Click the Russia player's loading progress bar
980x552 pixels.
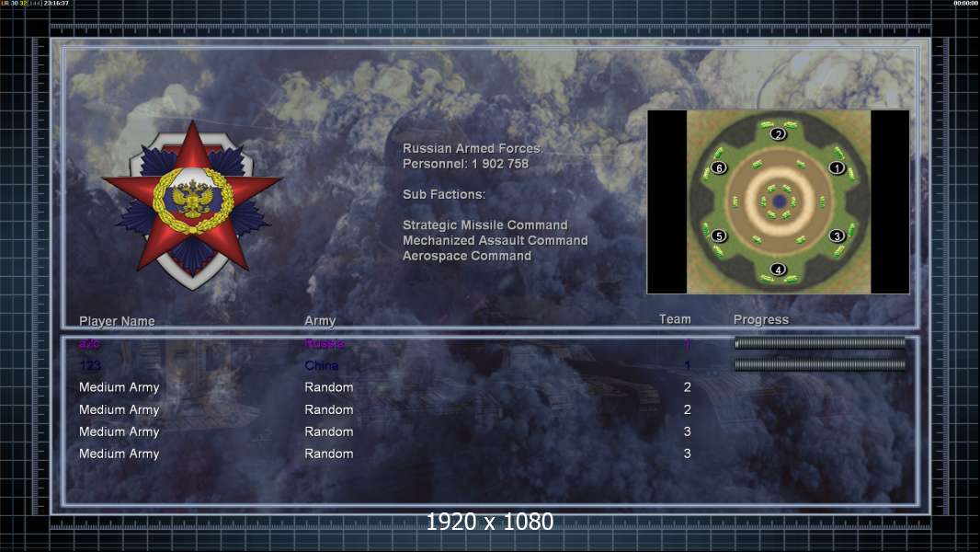point(820,342)
